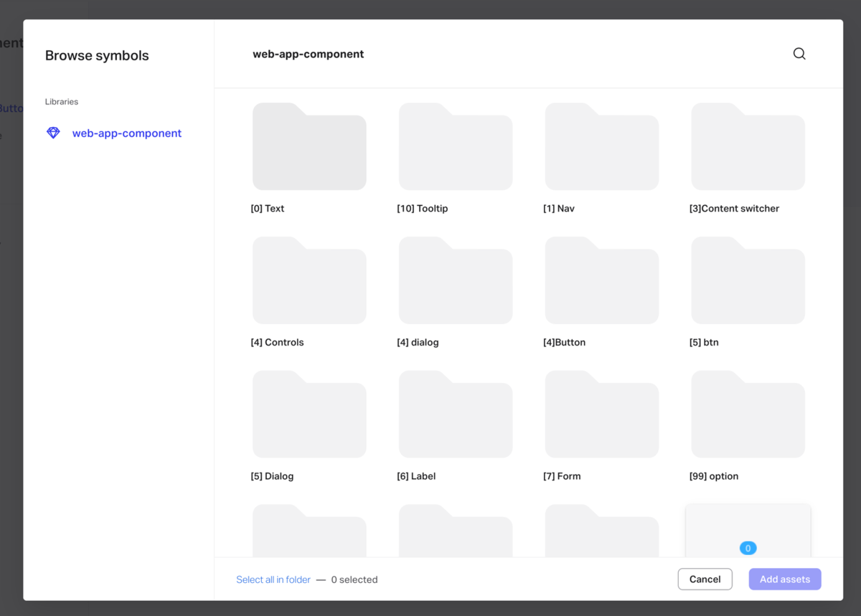Open the [0] Text folder icon

309,146
